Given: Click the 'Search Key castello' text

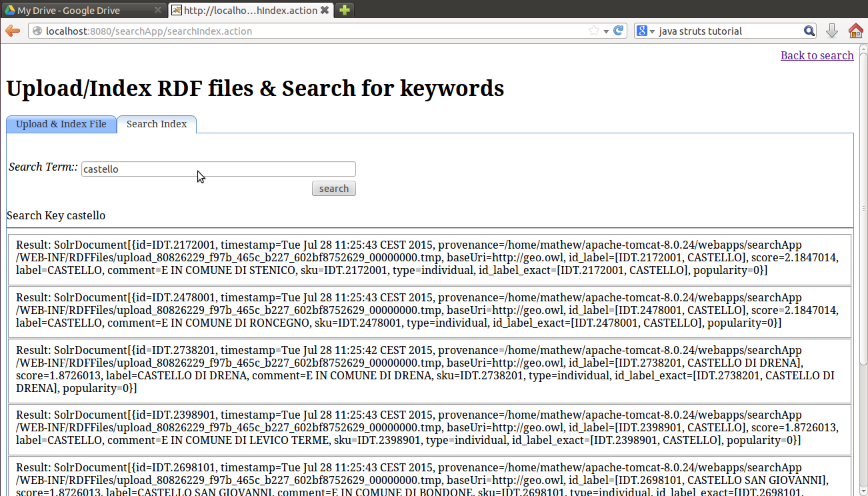Looking at the screenshot, I should 56,215.
